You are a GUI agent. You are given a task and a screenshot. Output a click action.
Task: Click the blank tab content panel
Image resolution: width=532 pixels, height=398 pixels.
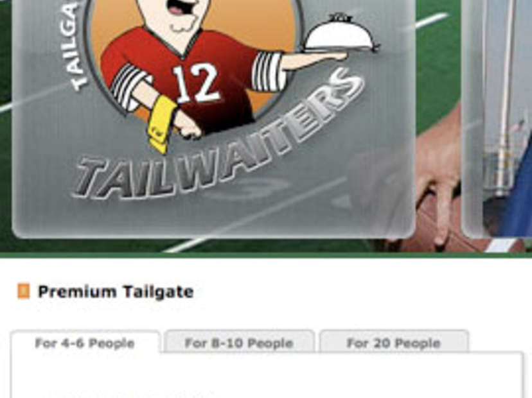(x=267, y=376)
